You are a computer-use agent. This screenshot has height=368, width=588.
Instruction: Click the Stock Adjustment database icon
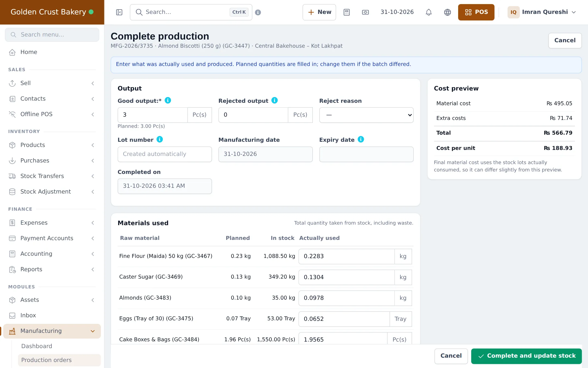(x=12, y=192)
